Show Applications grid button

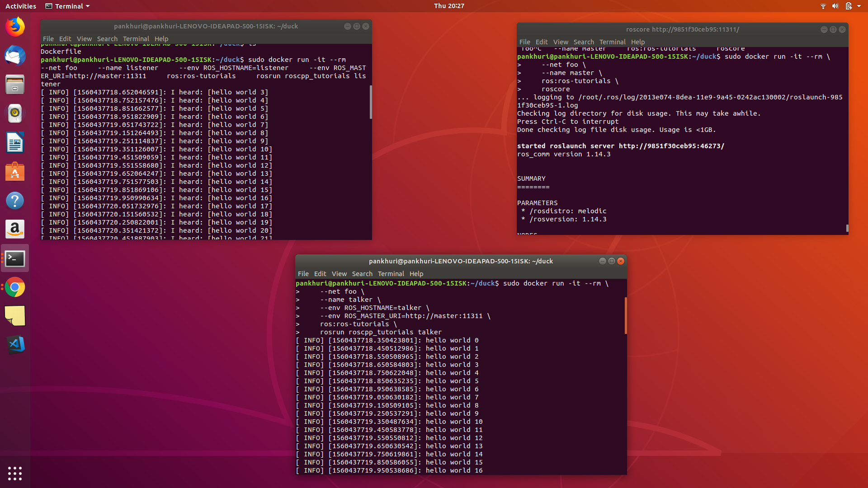(15, 473)
